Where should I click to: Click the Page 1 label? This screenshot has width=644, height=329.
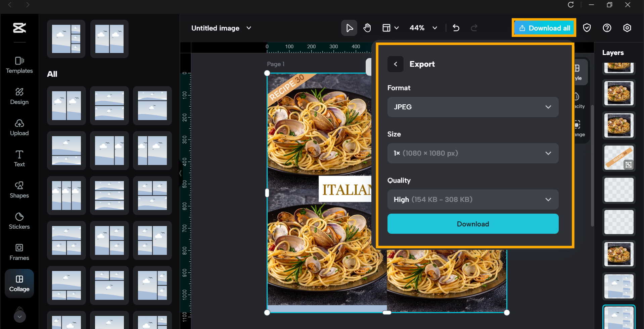(x=276, y=64)
